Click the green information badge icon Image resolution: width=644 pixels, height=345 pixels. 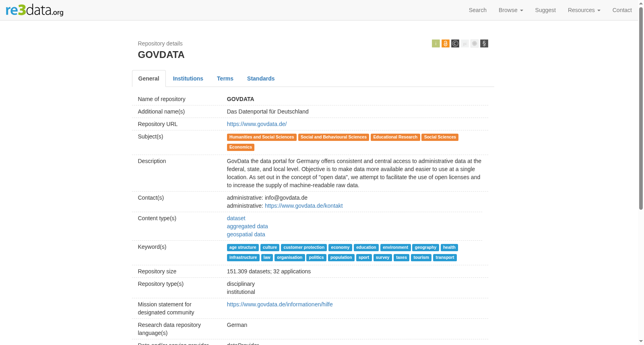click(x=436, y=43)
